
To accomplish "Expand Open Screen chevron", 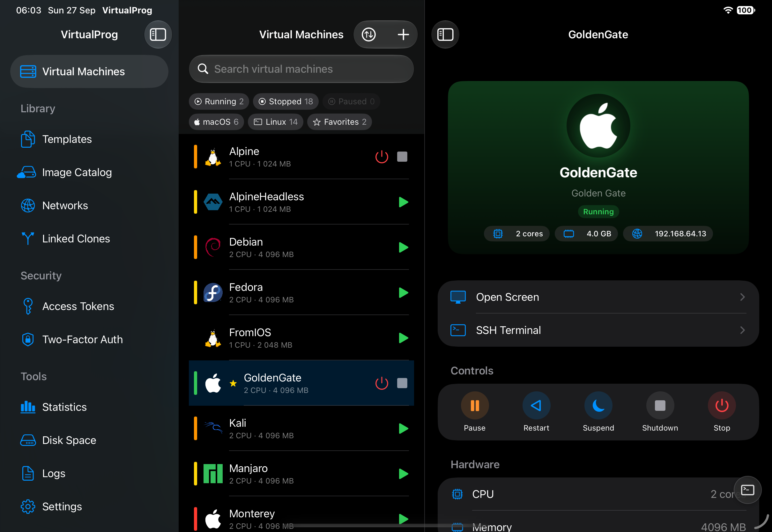I will coord(742,297).
